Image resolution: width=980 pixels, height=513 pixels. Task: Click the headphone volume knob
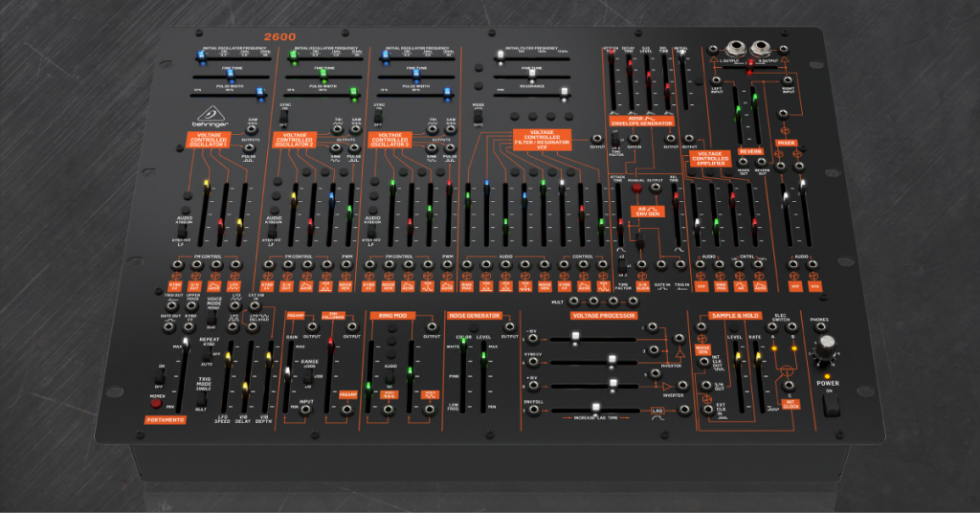[x=827, y=343]
